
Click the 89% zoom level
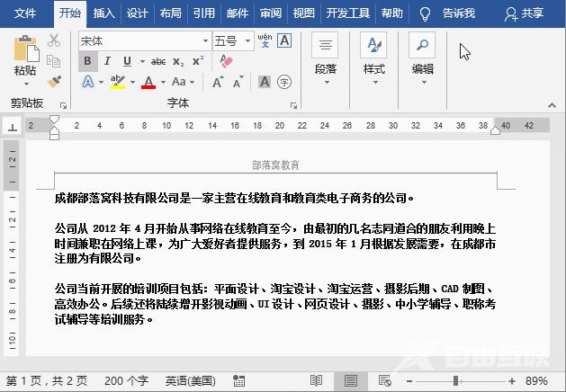(537, 380)
